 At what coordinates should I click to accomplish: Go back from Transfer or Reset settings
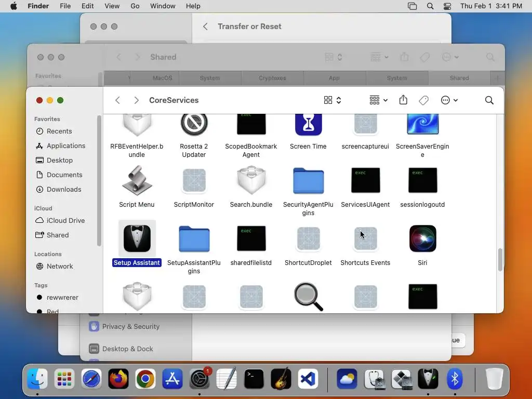(x=205, y=26)
